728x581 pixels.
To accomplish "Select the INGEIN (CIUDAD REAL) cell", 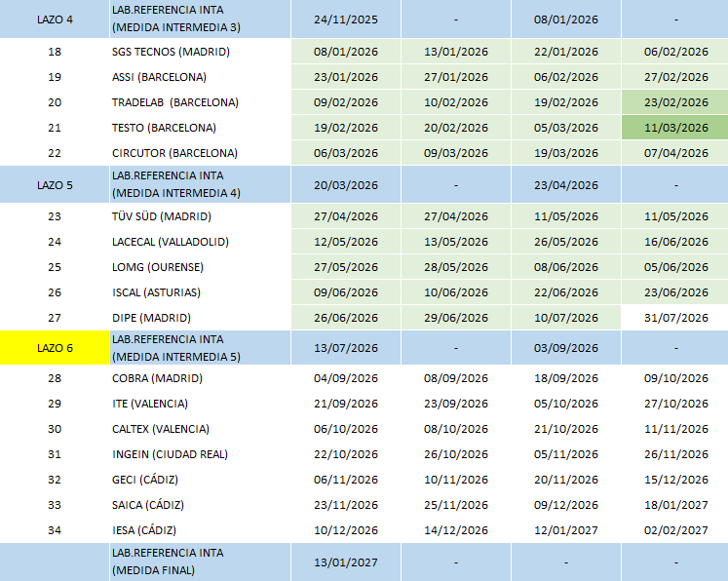I will pos(200,454).
